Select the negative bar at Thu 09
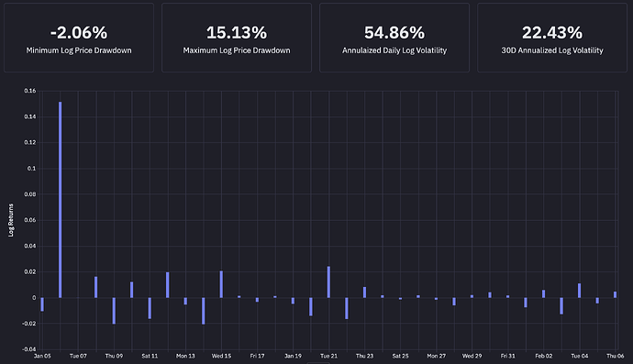This screenshot has width=633, height=364. point(114,311)
